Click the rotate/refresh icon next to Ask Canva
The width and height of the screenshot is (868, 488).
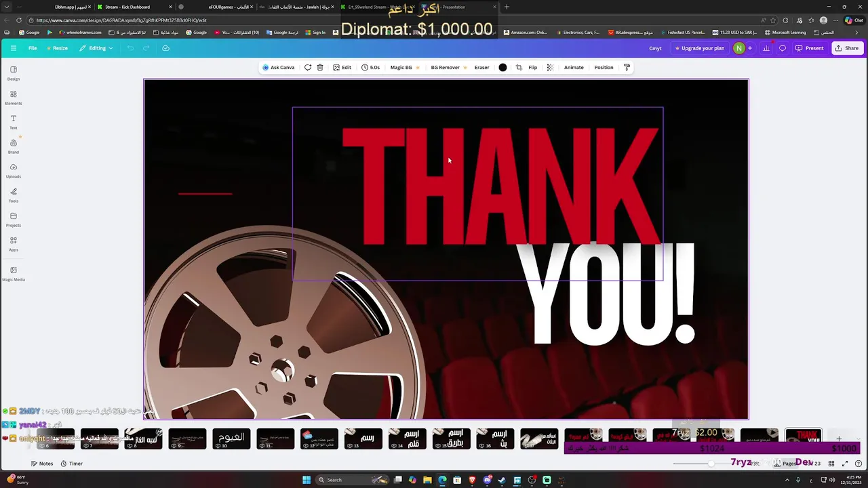pyautogui.click(x=308, y=67)
